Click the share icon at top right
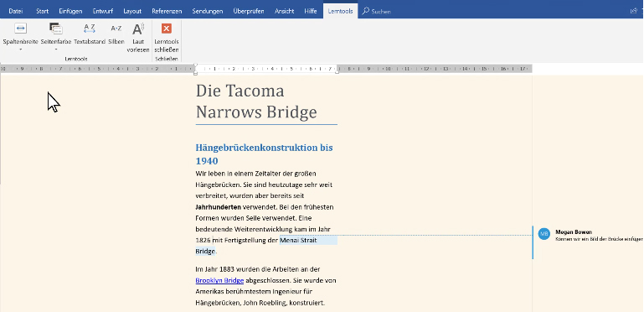 point(634,11)
